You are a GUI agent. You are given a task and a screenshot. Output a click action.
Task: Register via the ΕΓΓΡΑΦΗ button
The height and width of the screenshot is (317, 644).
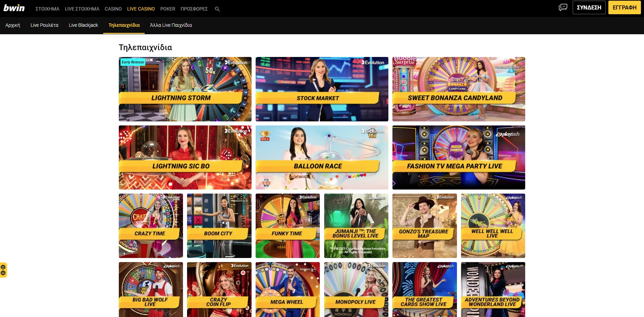point(624,7)
